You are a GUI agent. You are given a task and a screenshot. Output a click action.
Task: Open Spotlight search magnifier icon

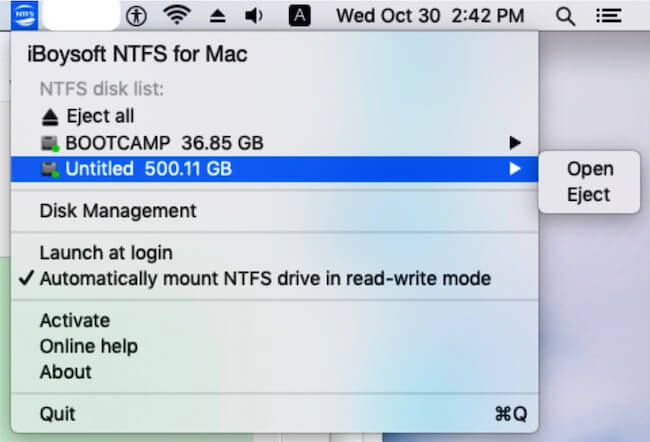[x=565, y=15]
